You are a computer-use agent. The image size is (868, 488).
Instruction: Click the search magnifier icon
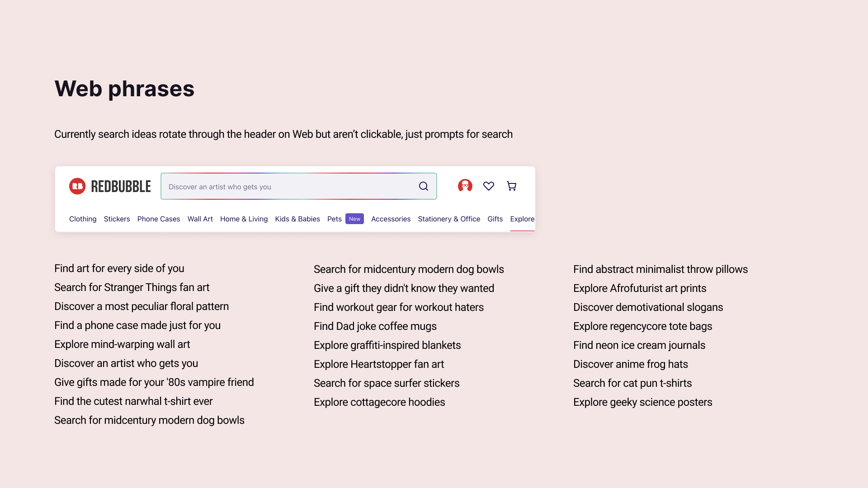[x=423, y=186]
